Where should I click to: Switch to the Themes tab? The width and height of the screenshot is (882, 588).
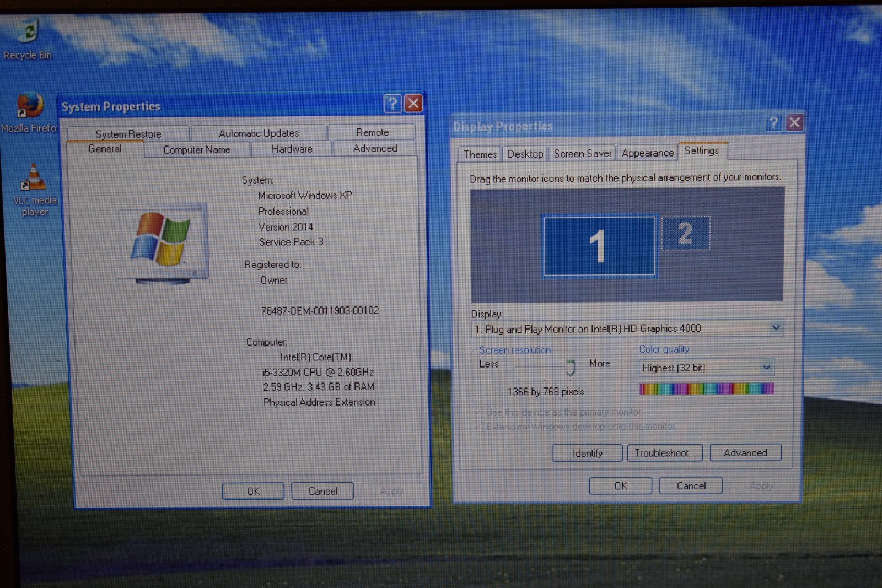(480, 154)
